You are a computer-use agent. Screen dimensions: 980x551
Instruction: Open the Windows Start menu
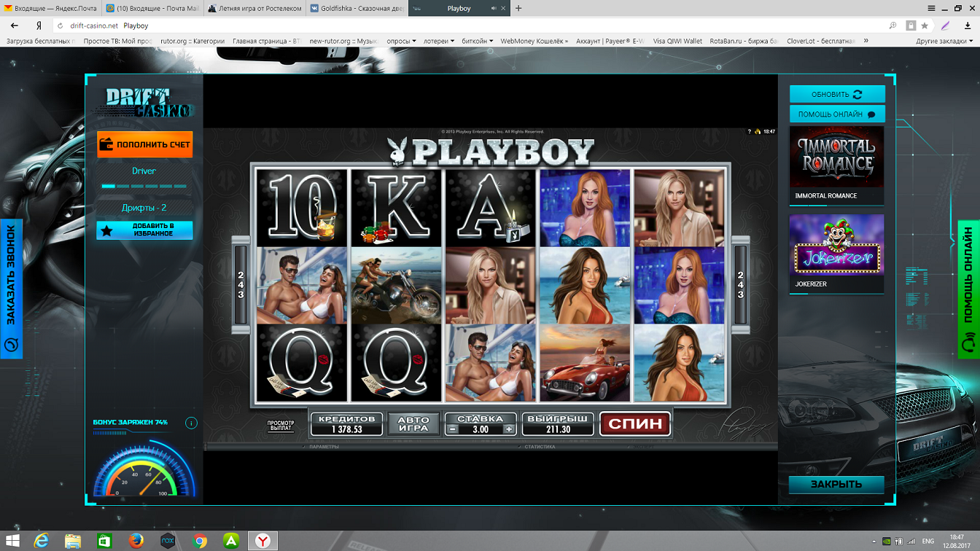click(x=12, y=541)
